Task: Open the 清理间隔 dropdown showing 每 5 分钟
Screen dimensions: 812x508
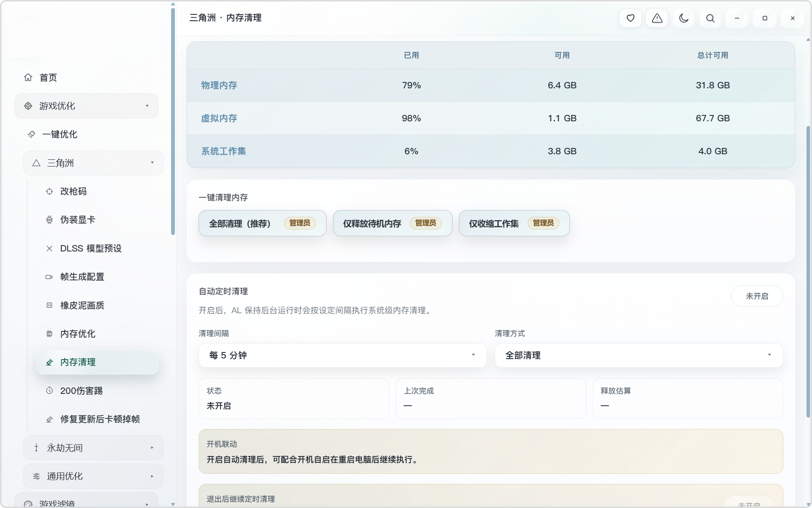Action: (x=343, y=355)
